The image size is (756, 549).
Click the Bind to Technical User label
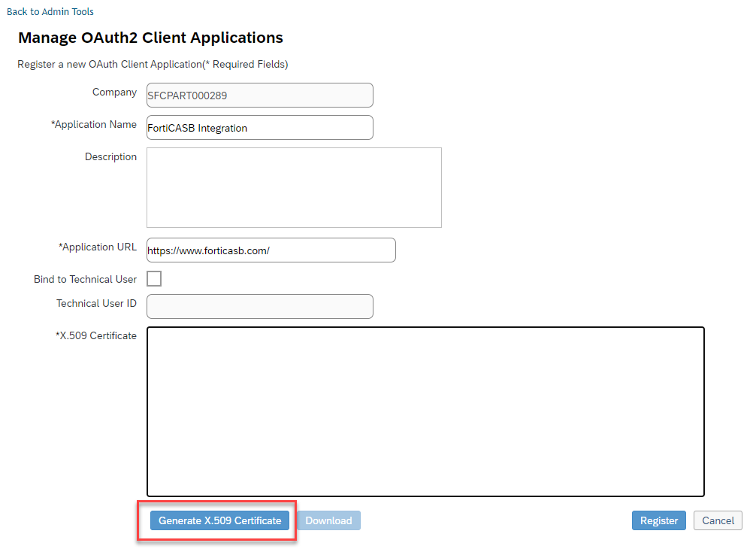click(x=86, y=279)
